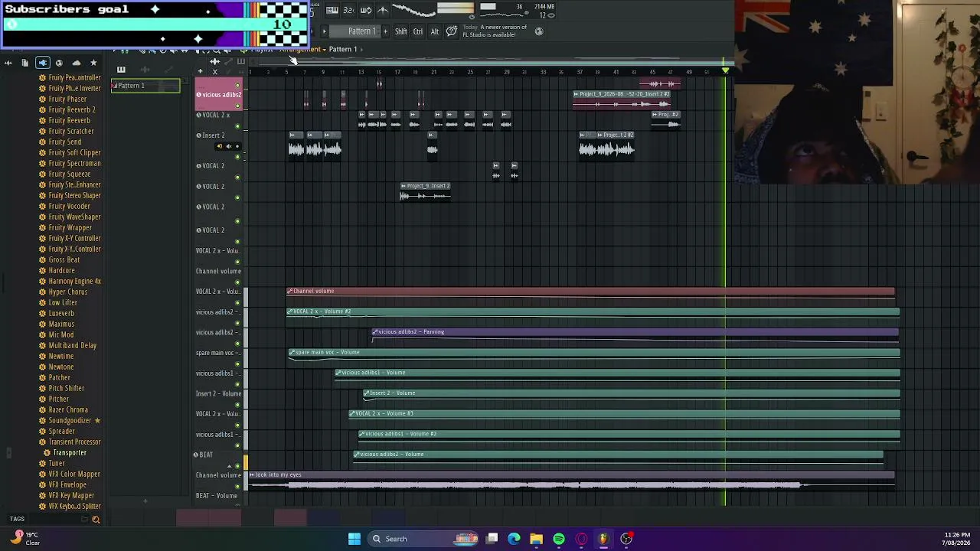
Task: Click the globe news icon in toolbar
Action: [539, 31]
